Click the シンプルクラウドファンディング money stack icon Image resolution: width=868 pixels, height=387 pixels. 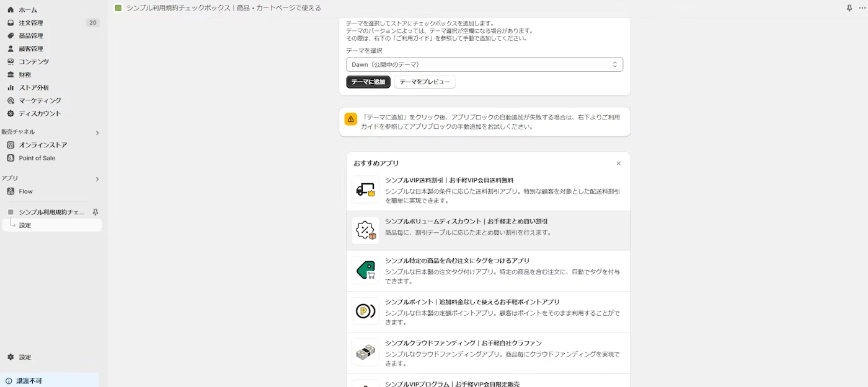366,352
